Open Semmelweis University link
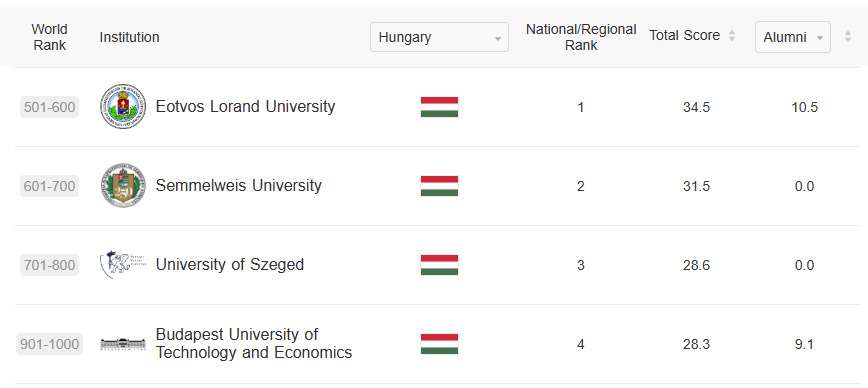 pos(238,185)
